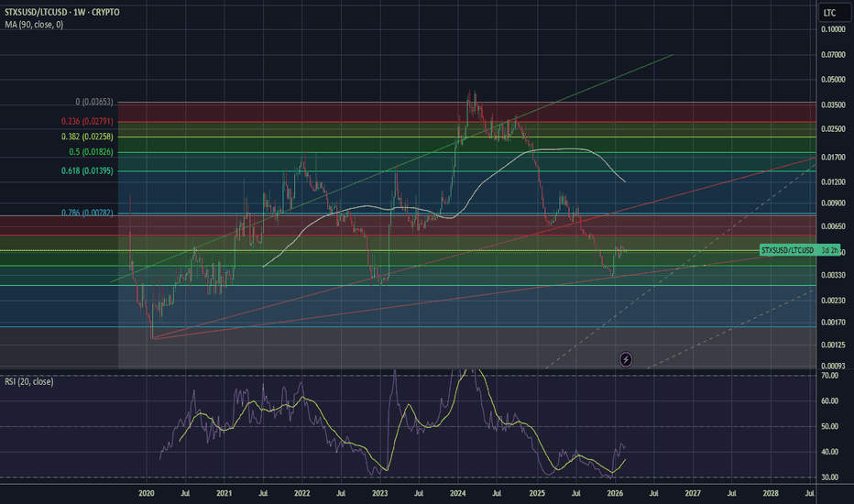Click the 30.00 RSI scale label
The image size is (854, 504).
(830, 477)
